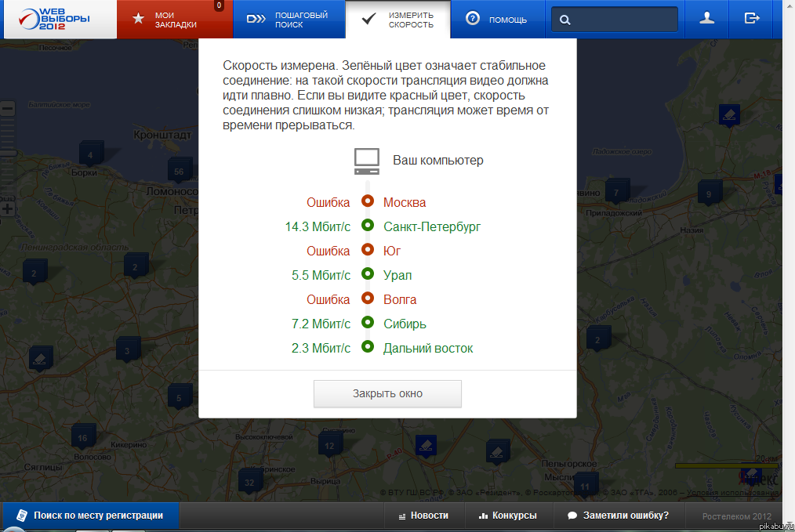This screenshot has width=795, height=532.
Task: Select map cluster marker 4 near Борки
Action: 91,154
